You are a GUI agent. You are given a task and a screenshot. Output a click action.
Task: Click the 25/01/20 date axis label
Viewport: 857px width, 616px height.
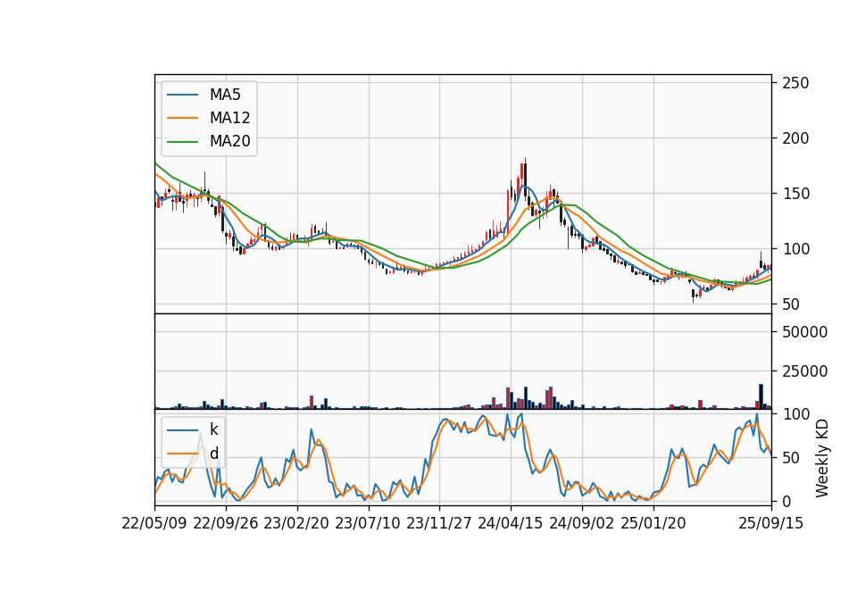coord(653,523)
